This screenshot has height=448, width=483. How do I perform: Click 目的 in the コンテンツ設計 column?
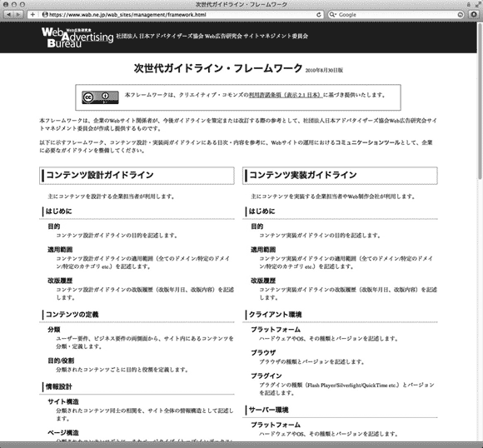pos(54,226)
